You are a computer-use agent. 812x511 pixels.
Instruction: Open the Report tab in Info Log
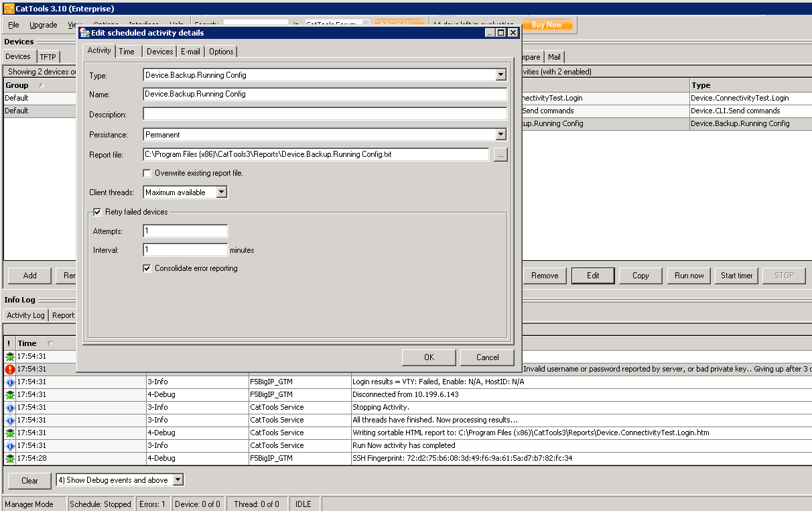pos(64,315)
